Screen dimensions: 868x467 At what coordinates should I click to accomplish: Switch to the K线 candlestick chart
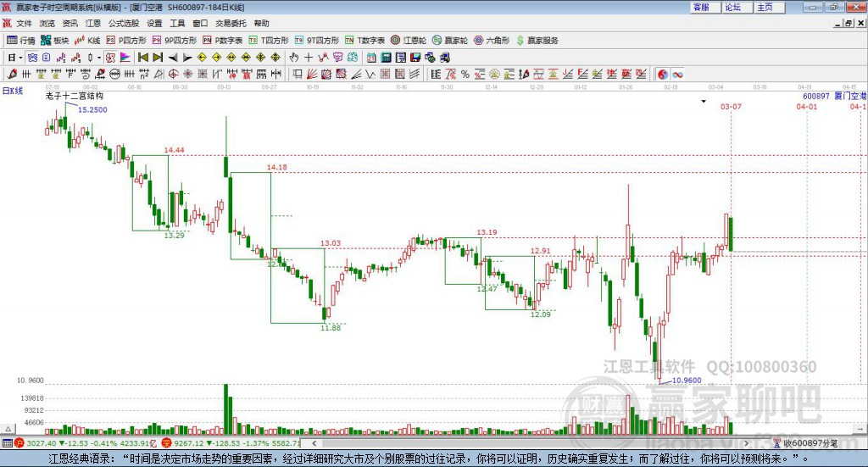pos(87,41)
